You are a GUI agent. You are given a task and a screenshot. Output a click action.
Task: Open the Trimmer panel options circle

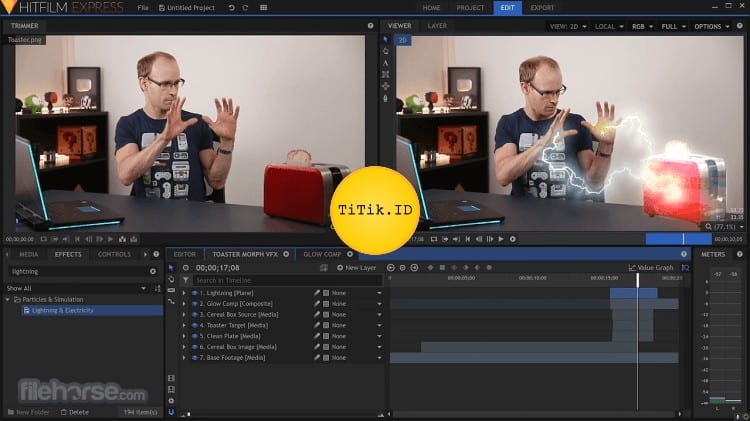(x=371, y=26)
